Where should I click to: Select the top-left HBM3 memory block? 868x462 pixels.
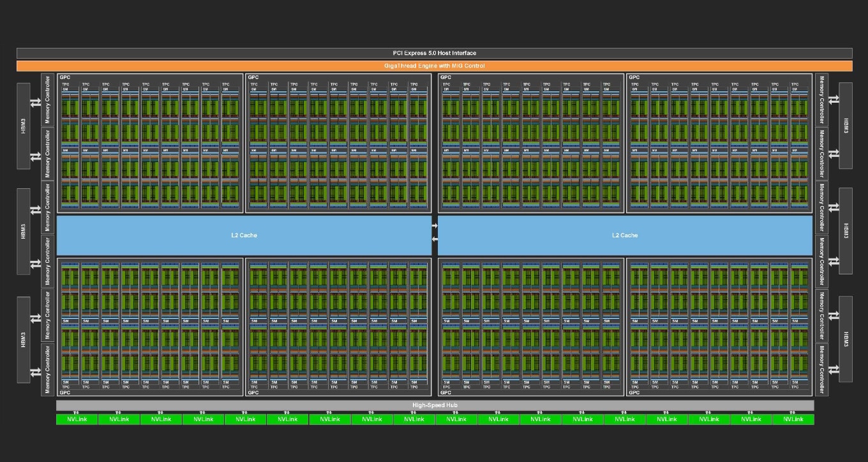coord(23,126)
